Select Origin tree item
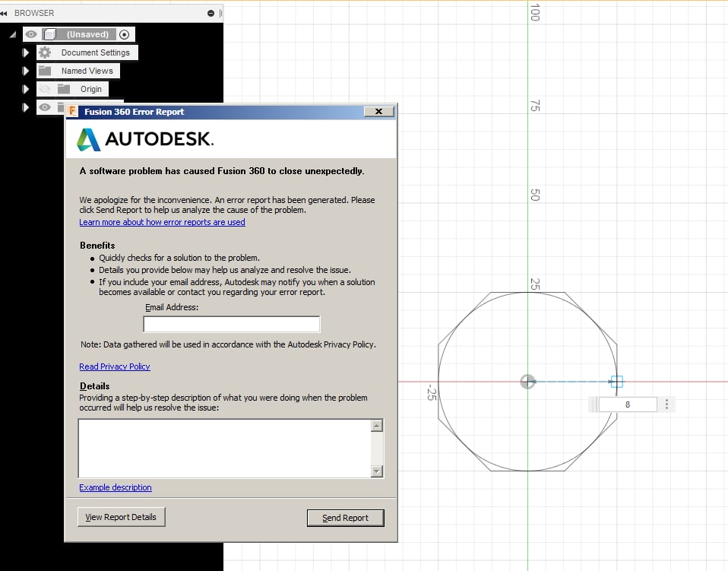Image resolution: width=728 pixels, height=571 pixels. click(x=91, y=89)
